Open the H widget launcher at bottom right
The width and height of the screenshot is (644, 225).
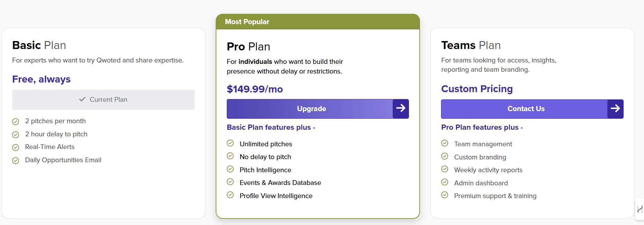click(x=640, y=209)
